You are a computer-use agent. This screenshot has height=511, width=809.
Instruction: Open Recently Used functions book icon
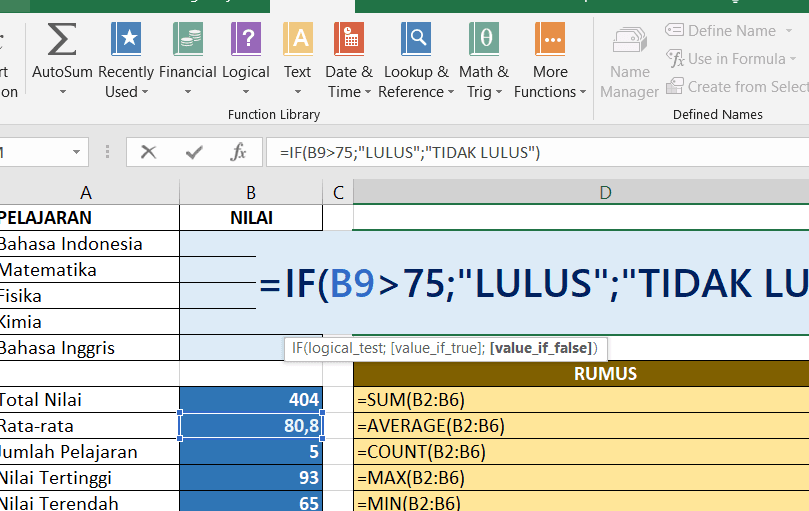click(126, 39)
